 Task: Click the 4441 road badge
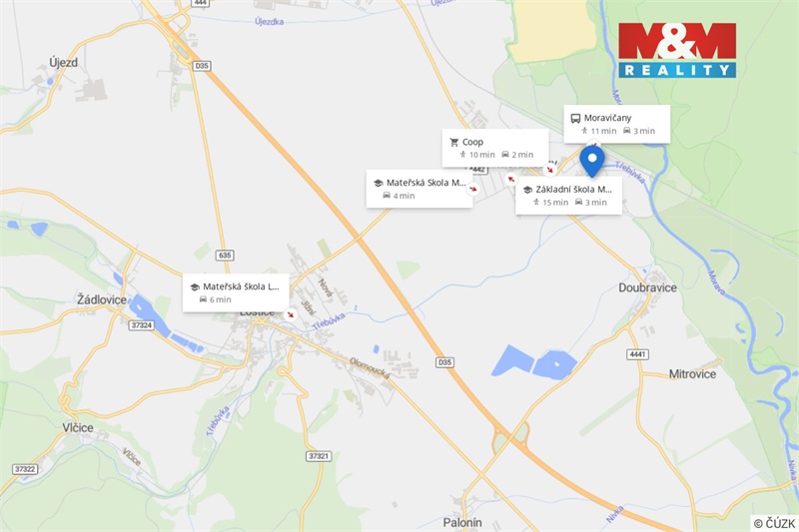[637, 354]
